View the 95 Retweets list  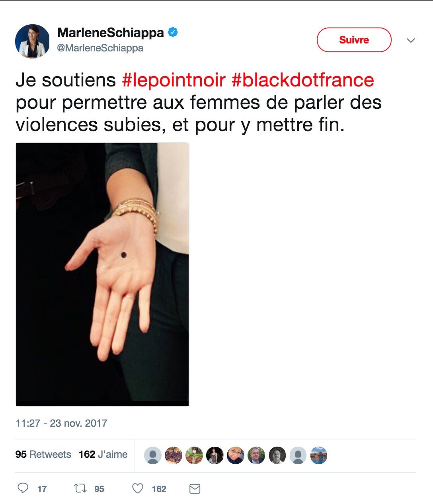pyautogui.click(x=43, y=454)
